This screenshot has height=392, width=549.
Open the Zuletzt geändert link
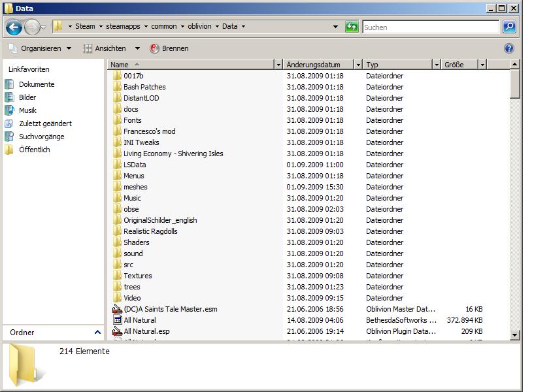45,123
